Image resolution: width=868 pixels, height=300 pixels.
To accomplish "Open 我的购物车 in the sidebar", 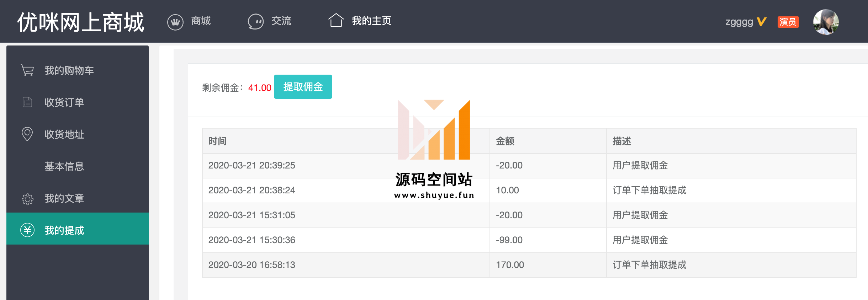I will (x=78, y=70).
